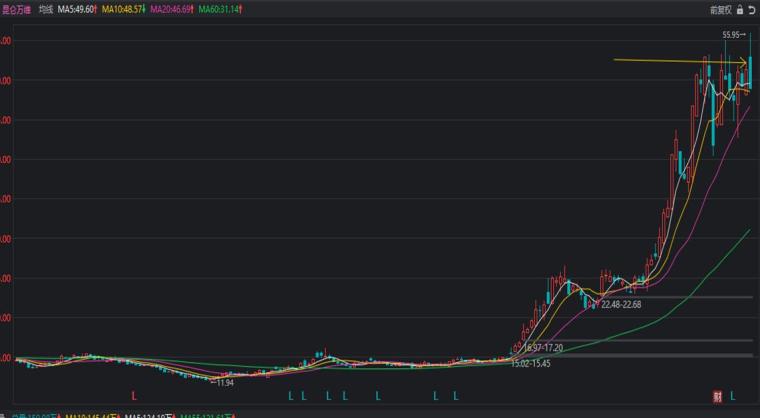The image size is (760, 418).
Task: Click the red L marker on the timeline
Action: point(134,396)
